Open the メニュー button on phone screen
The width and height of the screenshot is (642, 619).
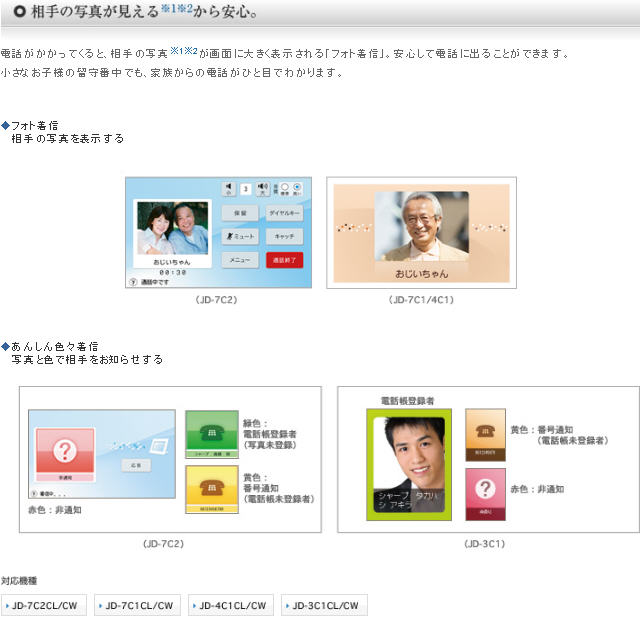[x=240, y=259]
